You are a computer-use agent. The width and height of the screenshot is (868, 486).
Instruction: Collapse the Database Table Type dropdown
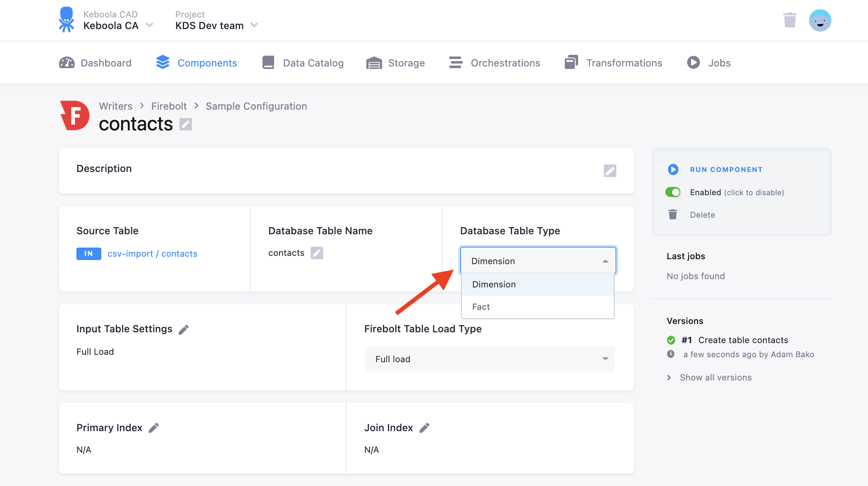point(538,261)
